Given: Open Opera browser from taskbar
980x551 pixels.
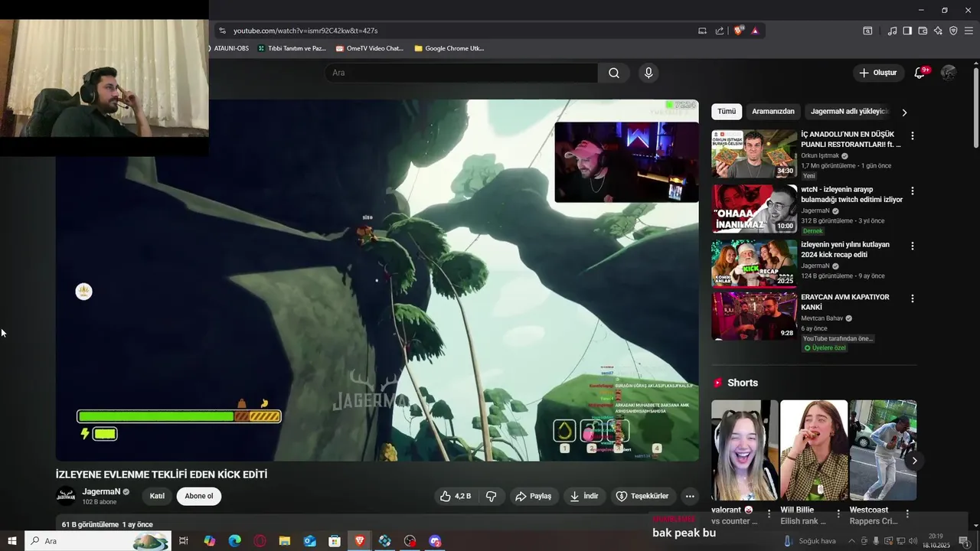Looking at the screenshot, I should pyautogui.click(x=260, y=541).
